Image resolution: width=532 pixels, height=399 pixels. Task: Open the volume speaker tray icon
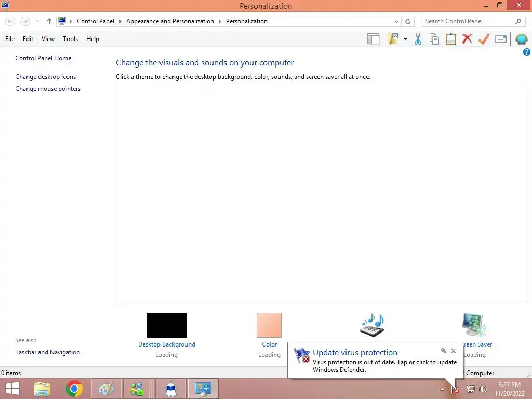tap(483, 389)
